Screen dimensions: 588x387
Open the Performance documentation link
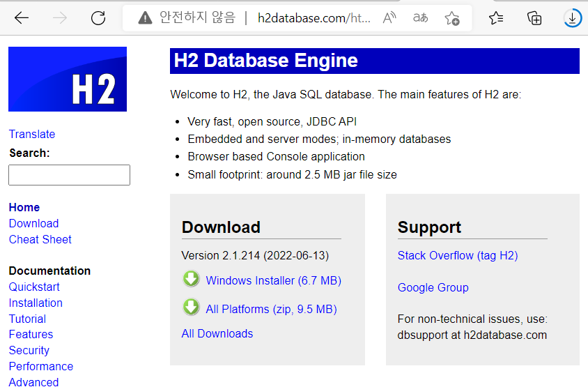pos(41,366)
